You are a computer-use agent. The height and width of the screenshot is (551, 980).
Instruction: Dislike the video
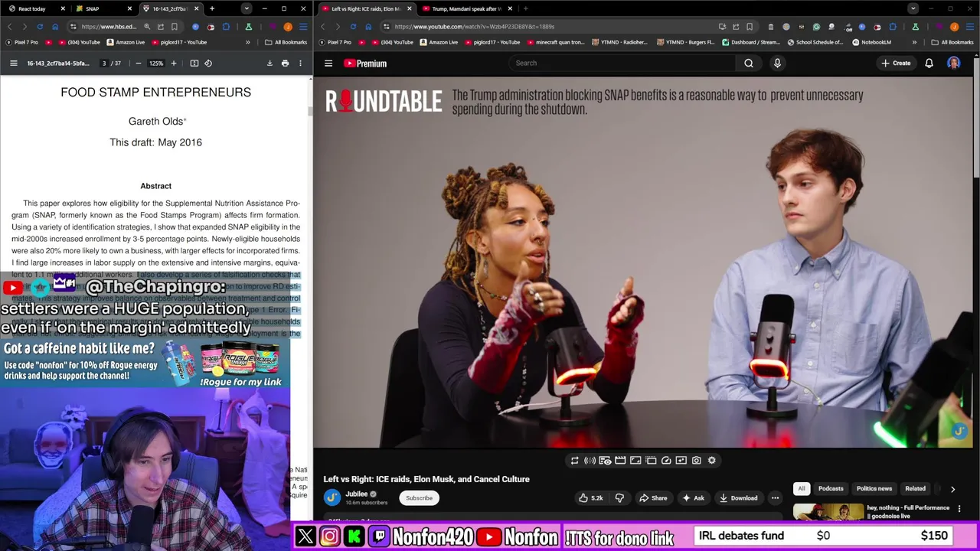619,497
